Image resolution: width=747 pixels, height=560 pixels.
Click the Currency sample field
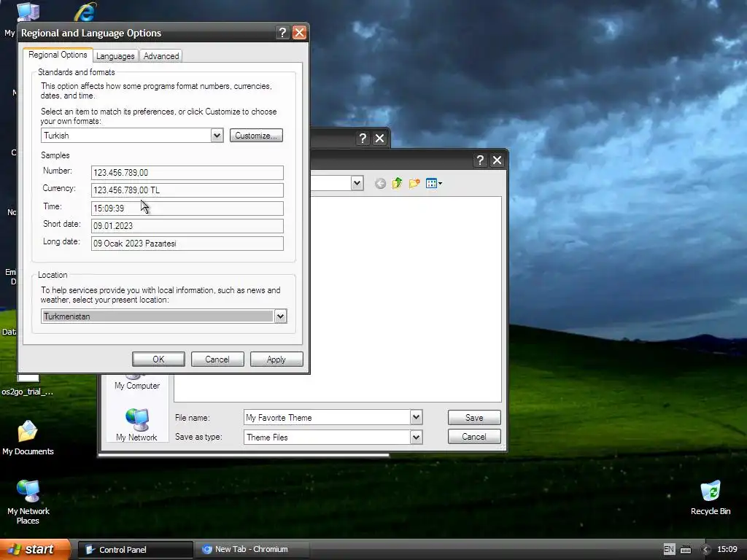click(187, 190)
